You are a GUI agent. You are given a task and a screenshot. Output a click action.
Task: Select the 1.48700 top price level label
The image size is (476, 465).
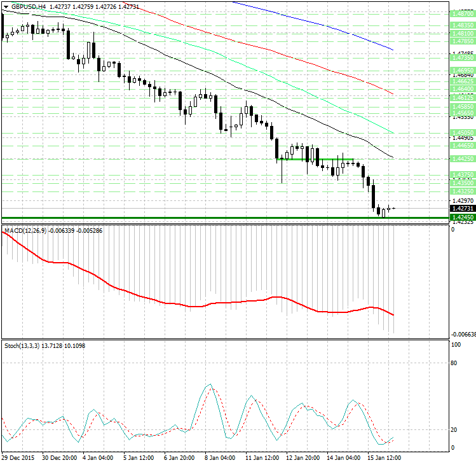click(x=463, y=14)
